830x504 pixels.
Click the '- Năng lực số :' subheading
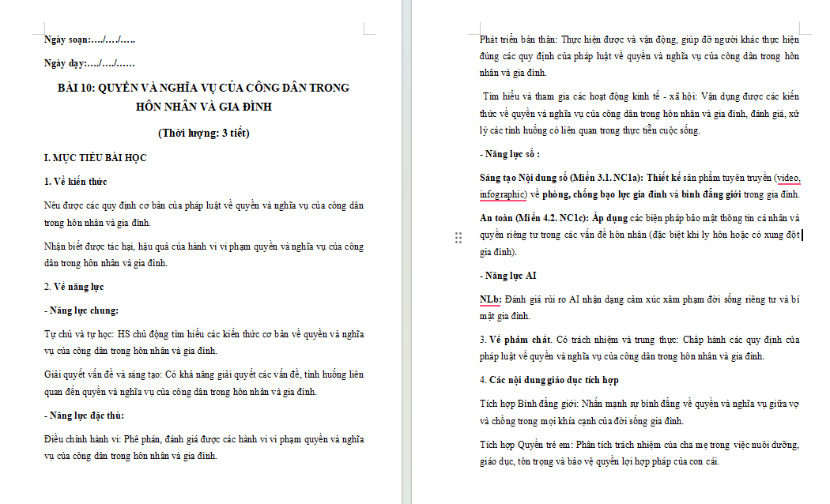click(510, 154)
